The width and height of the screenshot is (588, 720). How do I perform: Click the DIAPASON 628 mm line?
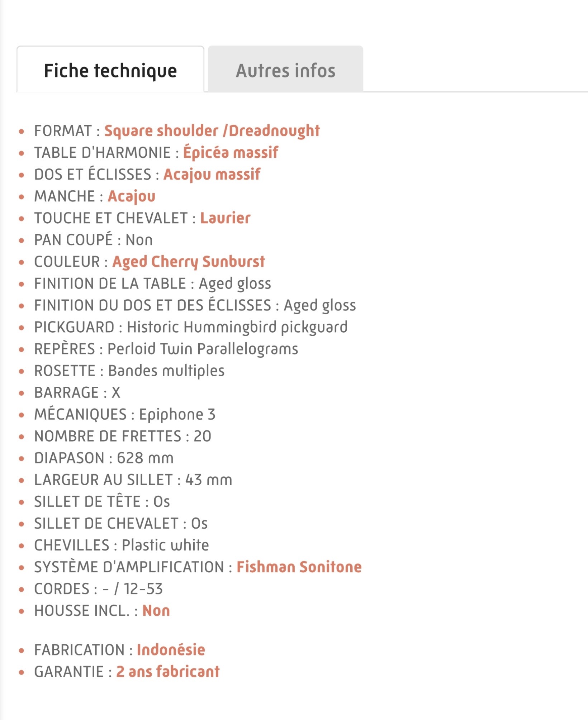(104, 458)
